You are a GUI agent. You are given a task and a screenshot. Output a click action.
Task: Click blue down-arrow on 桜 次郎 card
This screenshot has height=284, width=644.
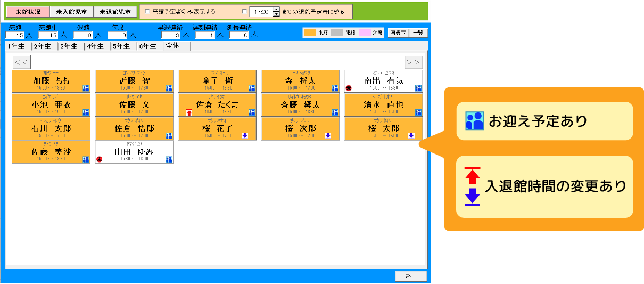327,136
